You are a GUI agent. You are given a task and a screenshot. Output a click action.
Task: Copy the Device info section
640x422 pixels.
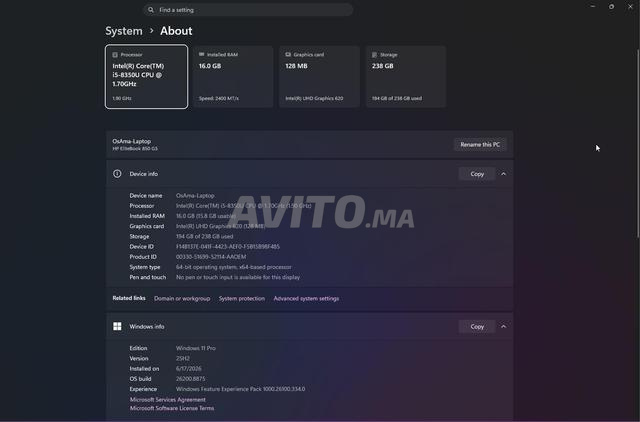pyautogui.click(x=477, y=174)
